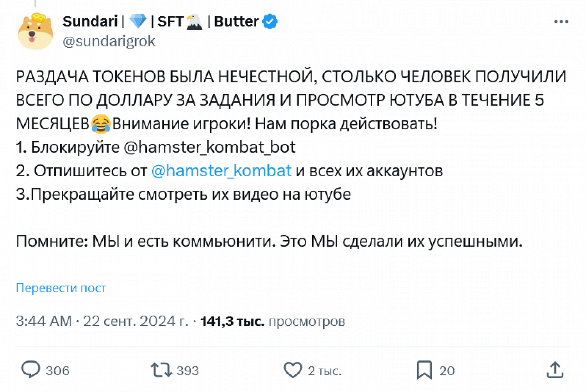
Task: Click the diamond emoji in the display name
Action: 138,21
